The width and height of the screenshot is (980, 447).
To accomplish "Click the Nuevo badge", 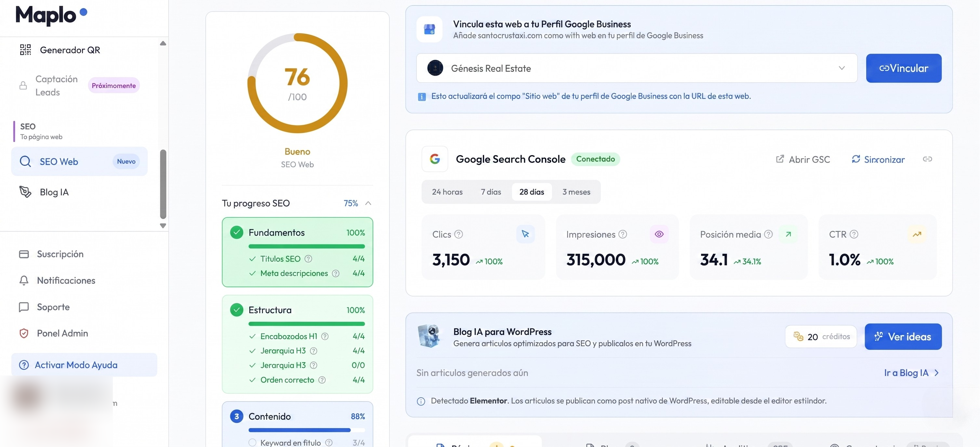I will (x=126, y=161).
